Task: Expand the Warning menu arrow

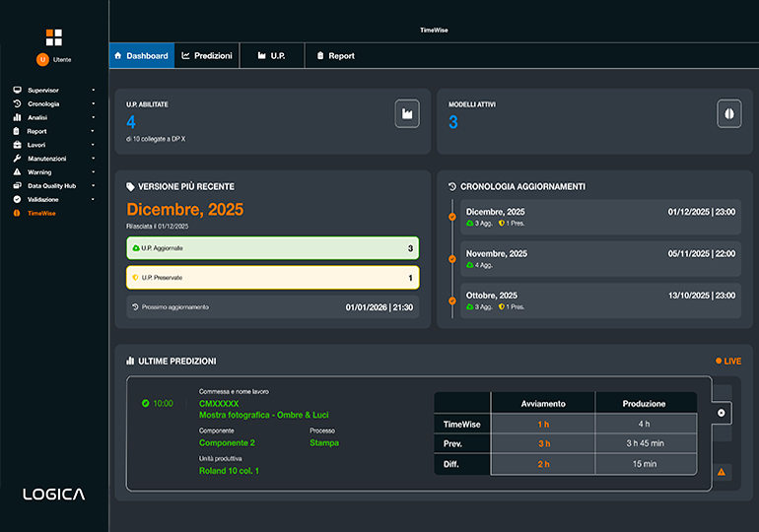Action: click(94, 171)
